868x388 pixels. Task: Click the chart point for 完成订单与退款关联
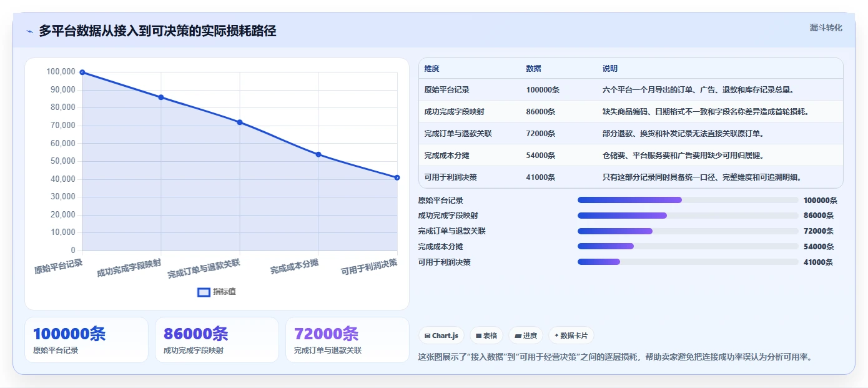pos(240,122)
